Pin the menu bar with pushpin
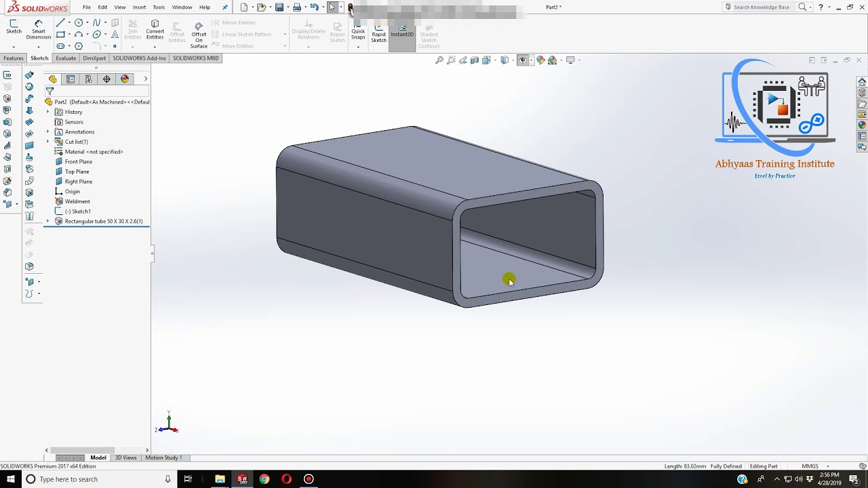 (225, 7)
